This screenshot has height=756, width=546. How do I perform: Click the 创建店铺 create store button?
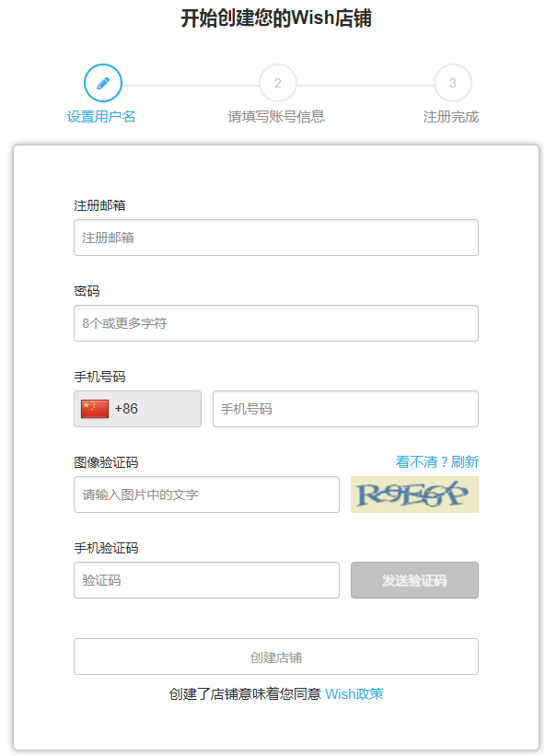tap(275, 656)
